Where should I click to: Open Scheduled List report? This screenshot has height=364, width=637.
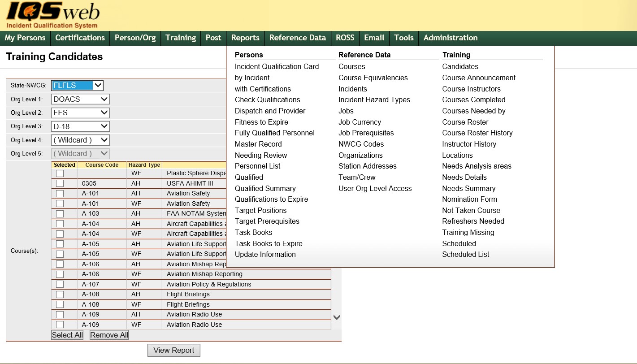pos(466,254)
